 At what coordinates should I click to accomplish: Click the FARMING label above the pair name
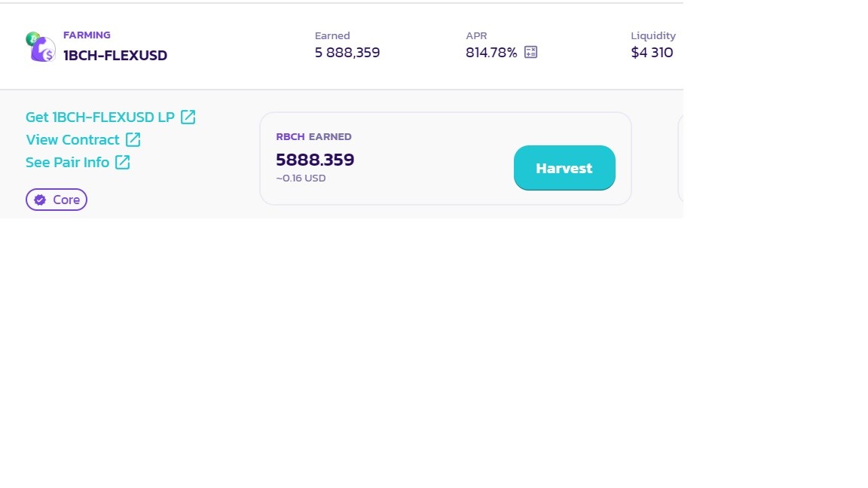[x=87, y=35]
